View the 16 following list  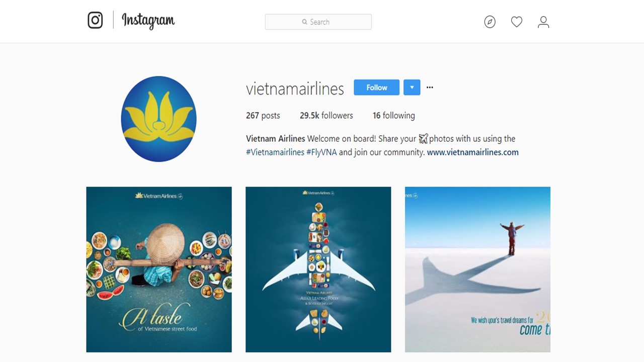(x=393, y=116)
